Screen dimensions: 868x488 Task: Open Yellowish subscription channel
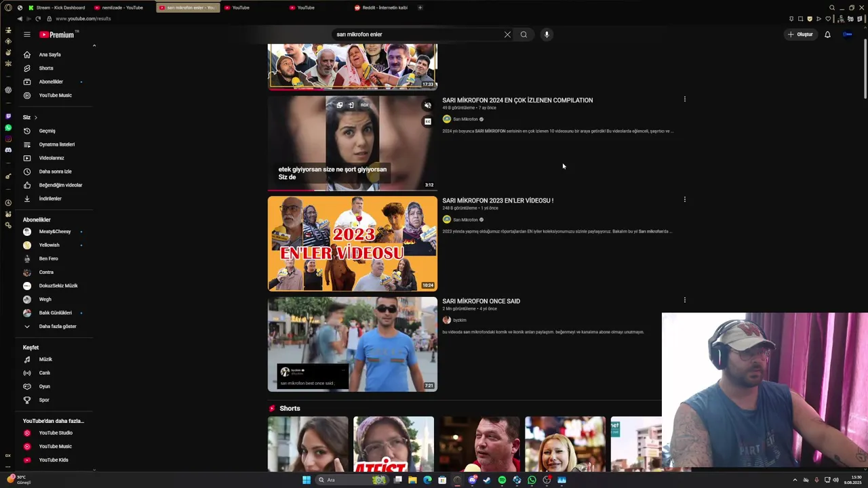coord(49,245)
